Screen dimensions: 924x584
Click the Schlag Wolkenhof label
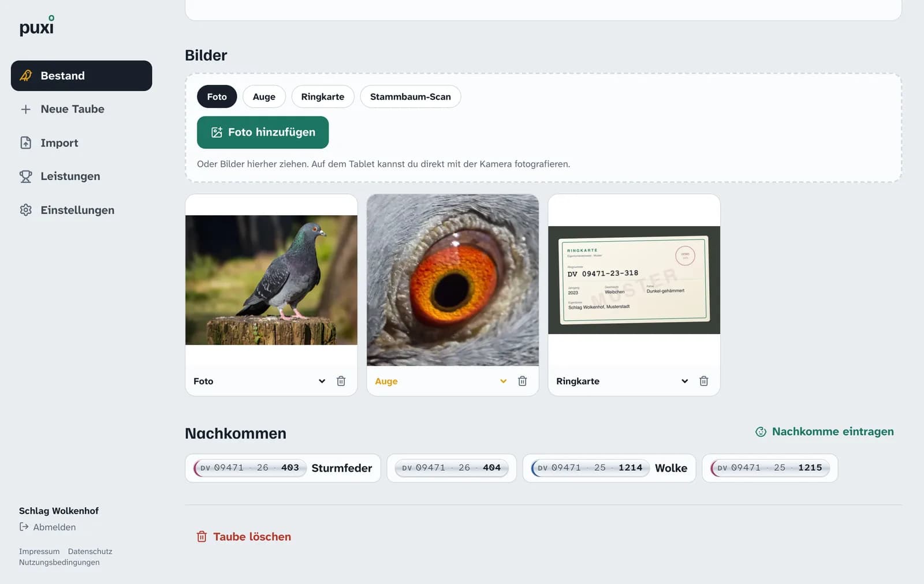pyautogui.click(x=59, y=511)
